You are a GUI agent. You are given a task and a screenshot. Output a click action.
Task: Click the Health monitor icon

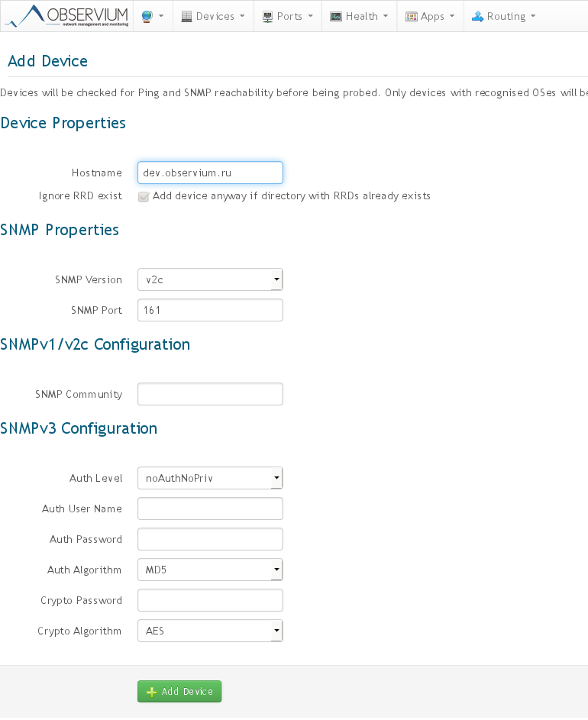(x=336, y=16)
